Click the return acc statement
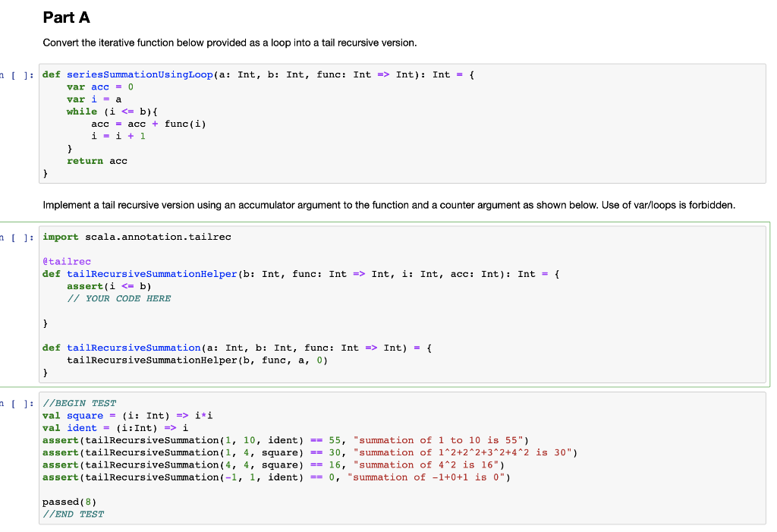 (x=94, y=160)
